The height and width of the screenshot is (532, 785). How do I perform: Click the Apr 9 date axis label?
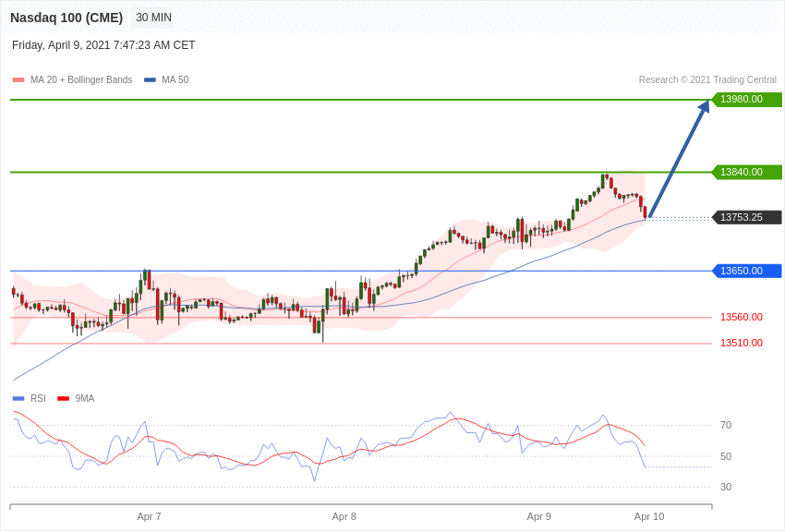(538, 516)
